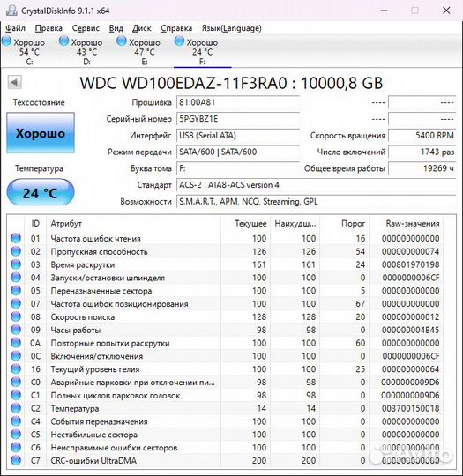The image size is (463, 476).
Task: Click status icon of attribute 05 row
Action: tap(16, 291)
